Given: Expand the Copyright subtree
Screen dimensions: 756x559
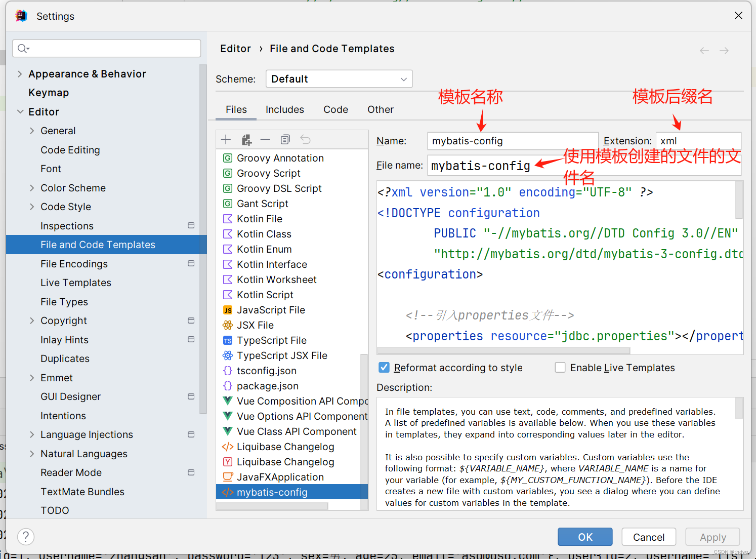Looking at the screenshot, I should tap(32, 321).
